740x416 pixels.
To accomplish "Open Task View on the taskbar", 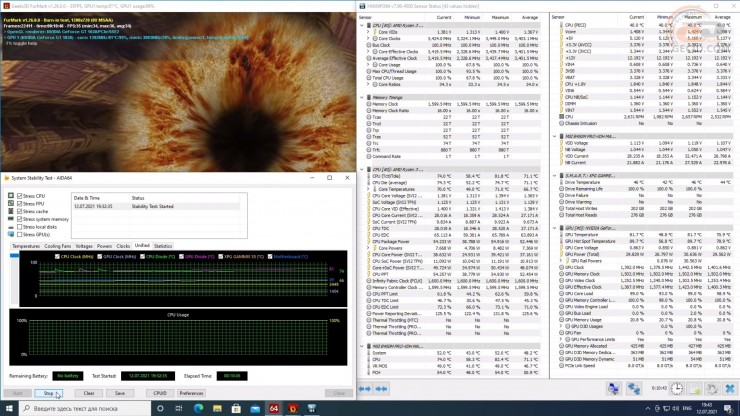I will point(179,408).
